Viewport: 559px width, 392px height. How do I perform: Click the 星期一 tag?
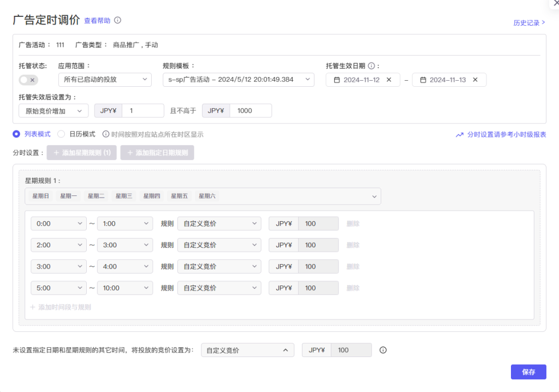(68, 196)
